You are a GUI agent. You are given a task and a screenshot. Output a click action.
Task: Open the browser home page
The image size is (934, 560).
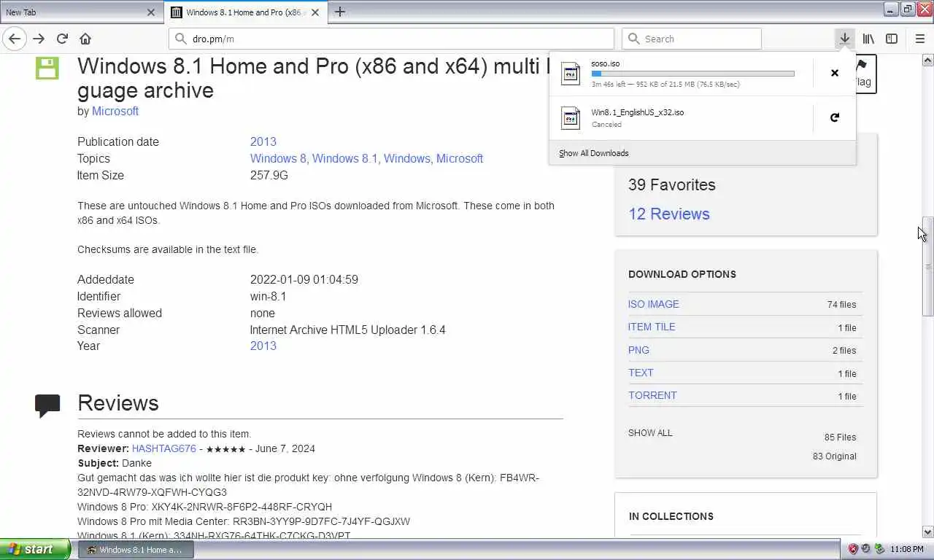click(x=85, y=39)
